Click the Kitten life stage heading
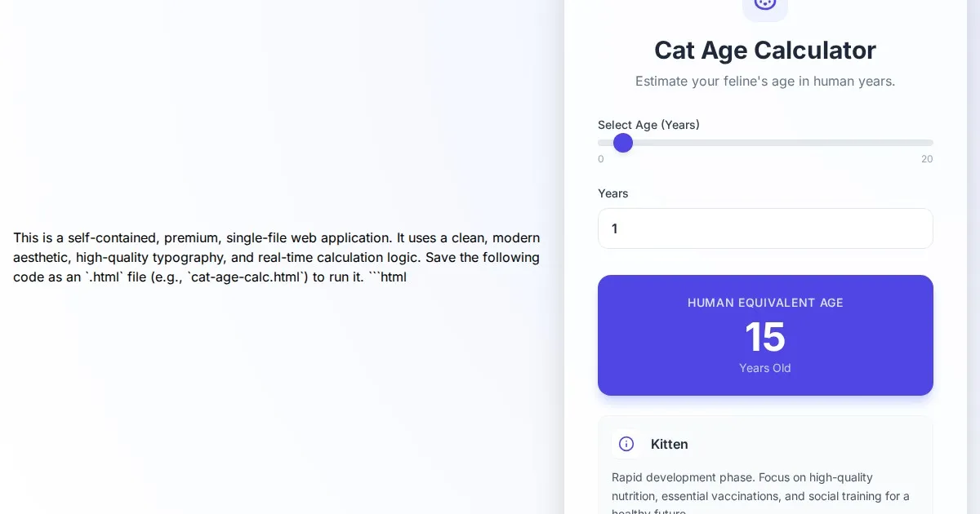This screenshot has height=514, width=980. point(670,444)
